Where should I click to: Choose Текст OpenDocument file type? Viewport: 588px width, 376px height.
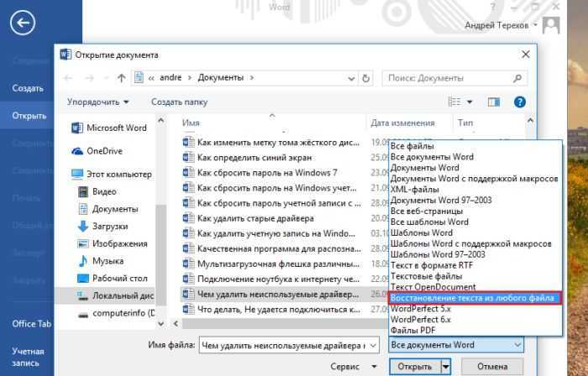433,287
